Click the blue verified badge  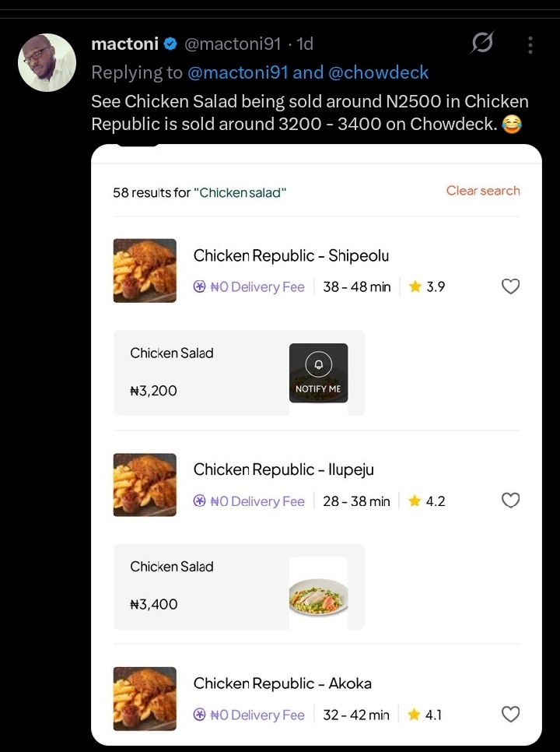(x=170, y=44)
